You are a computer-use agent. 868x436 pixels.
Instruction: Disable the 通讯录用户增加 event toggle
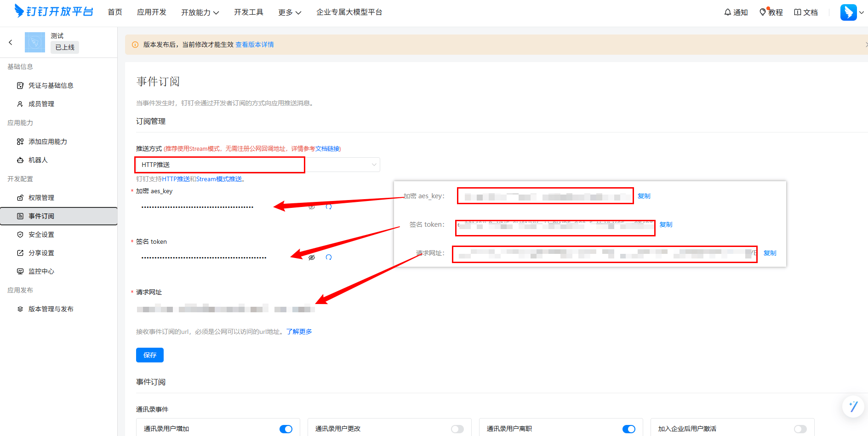pos(286,429)
